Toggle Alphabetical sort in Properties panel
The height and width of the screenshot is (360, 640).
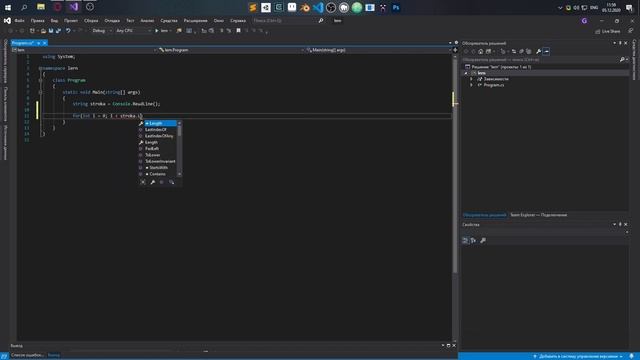[x=473, y=240]
